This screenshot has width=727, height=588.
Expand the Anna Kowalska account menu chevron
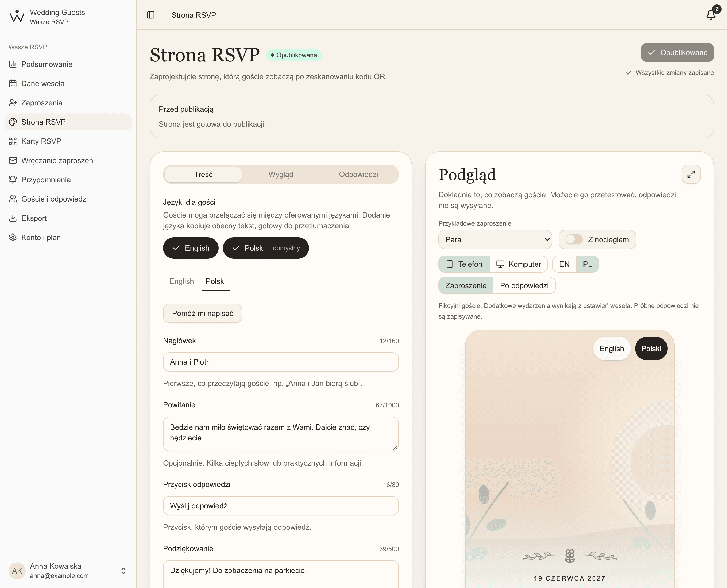(x=123, y=571)
